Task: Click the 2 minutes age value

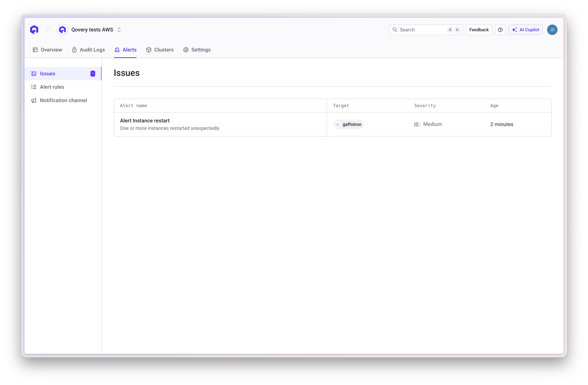Action: coord(502,124)
